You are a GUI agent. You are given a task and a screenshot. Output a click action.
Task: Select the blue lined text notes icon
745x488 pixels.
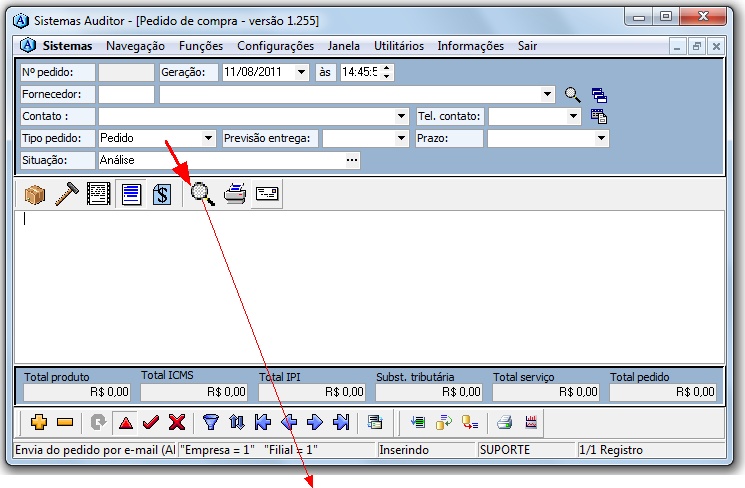(x=131, y=194)
